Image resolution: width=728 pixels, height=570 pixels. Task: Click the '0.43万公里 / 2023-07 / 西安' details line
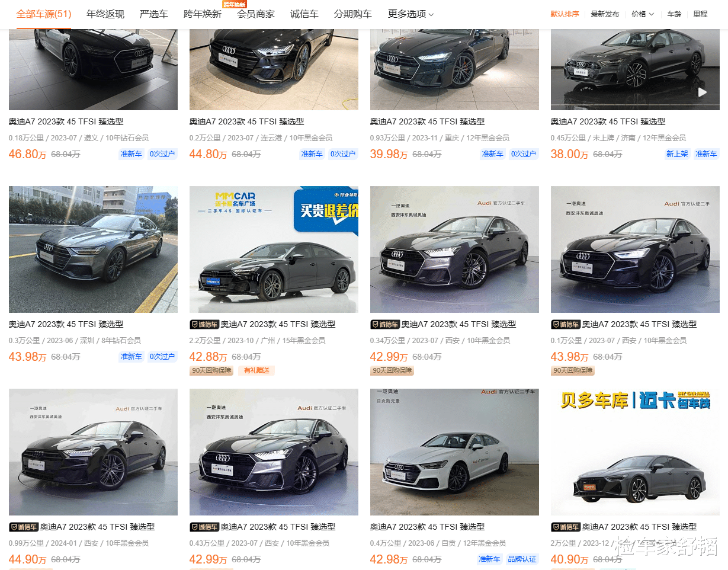pos(259,543)
